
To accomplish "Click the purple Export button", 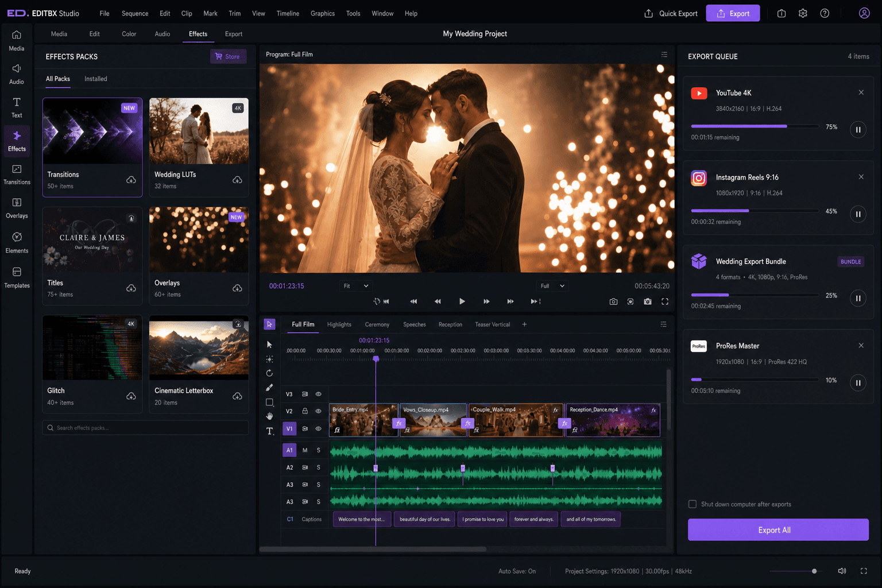I will click(733, 13).
